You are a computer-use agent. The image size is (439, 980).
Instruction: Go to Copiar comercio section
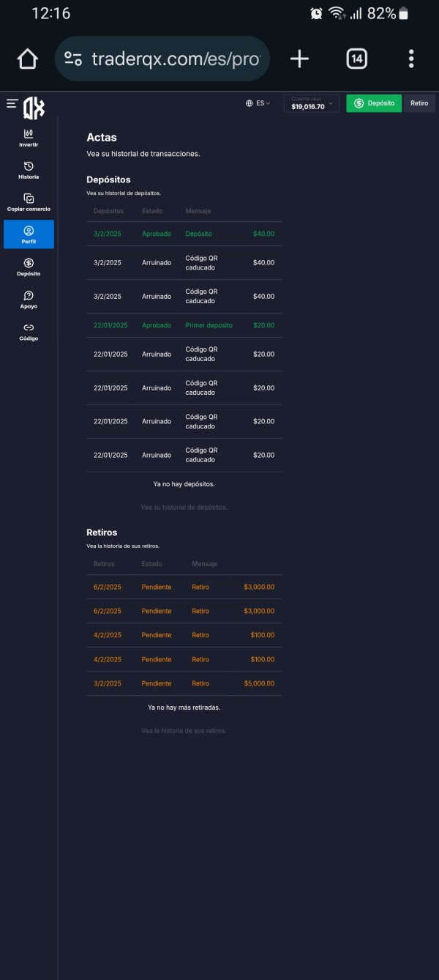point(29,203)
